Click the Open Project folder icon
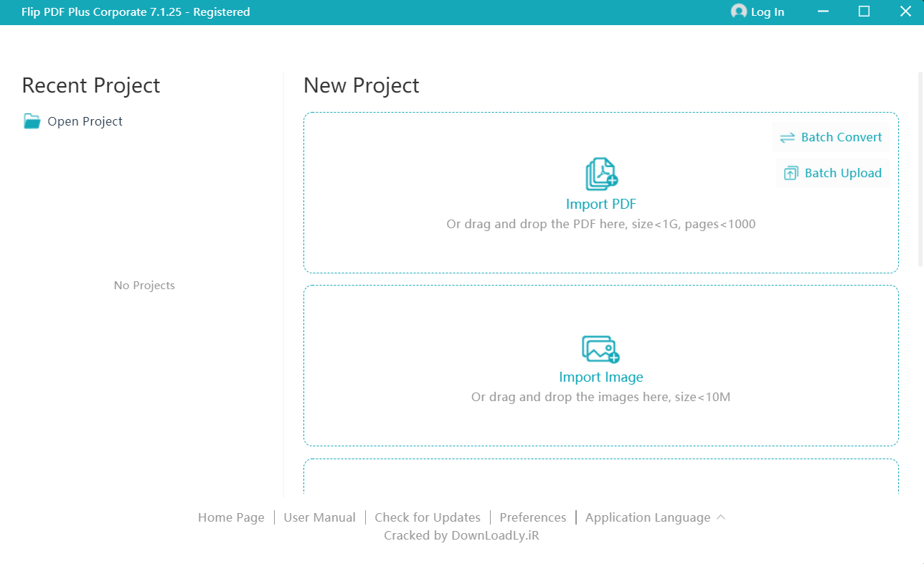Screen dimensions: 924x564 point(32,121)
